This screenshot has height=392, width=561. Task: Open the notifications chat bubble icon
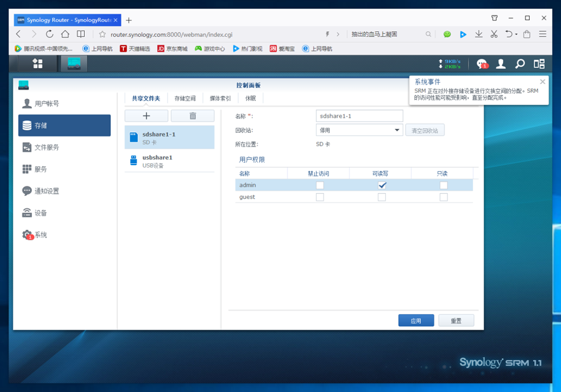point(481,64)
